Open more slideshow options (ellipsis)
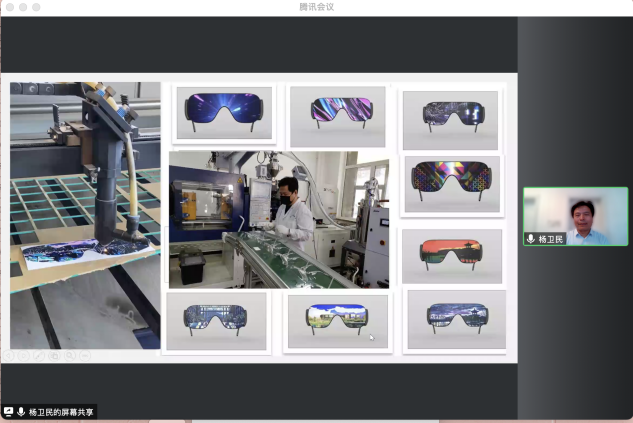This screenshot has height=423, width=633. pyautogui.click(x=85, y=356)
